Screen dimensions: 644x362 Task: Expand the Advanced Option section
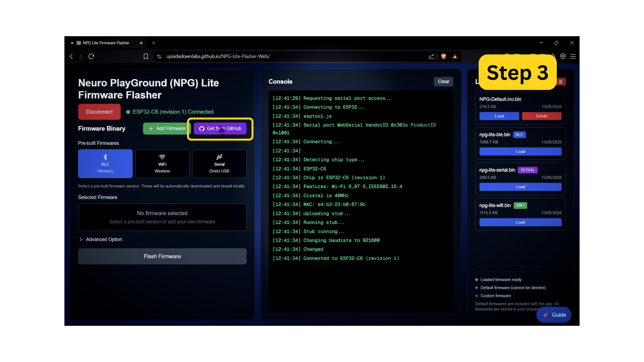click(101, 239)
